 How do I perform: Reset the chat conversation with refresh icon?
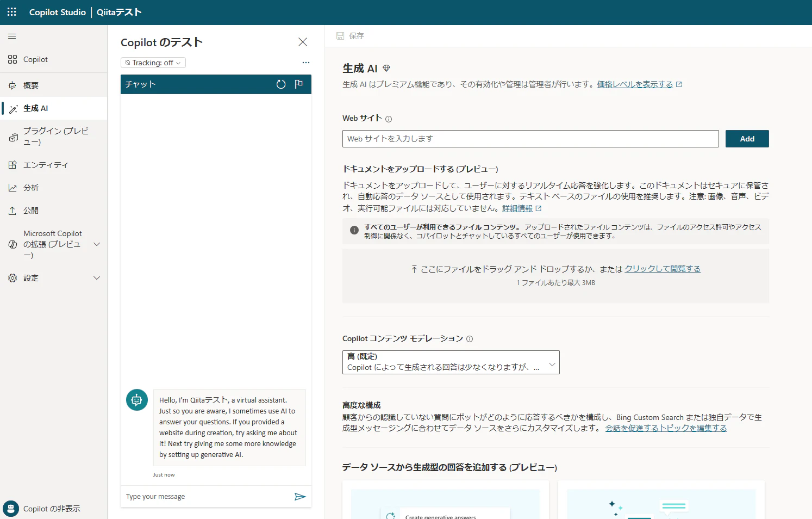click(281, 84)
